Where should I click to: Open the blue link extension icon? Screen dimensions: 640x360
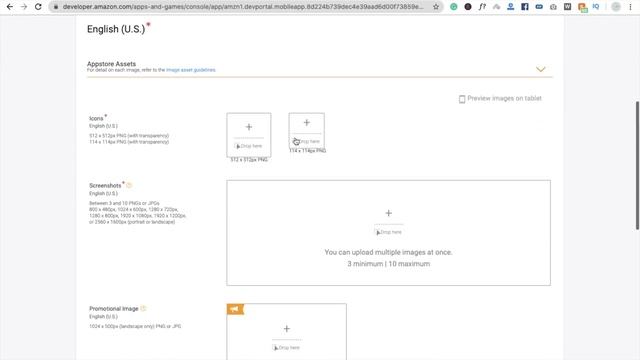[x=539, y=7]
